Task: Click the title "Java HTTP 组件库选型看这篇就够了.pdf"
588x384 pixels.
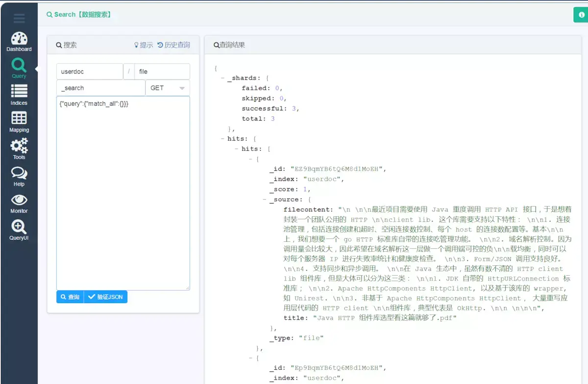Action: coord(385,318)
